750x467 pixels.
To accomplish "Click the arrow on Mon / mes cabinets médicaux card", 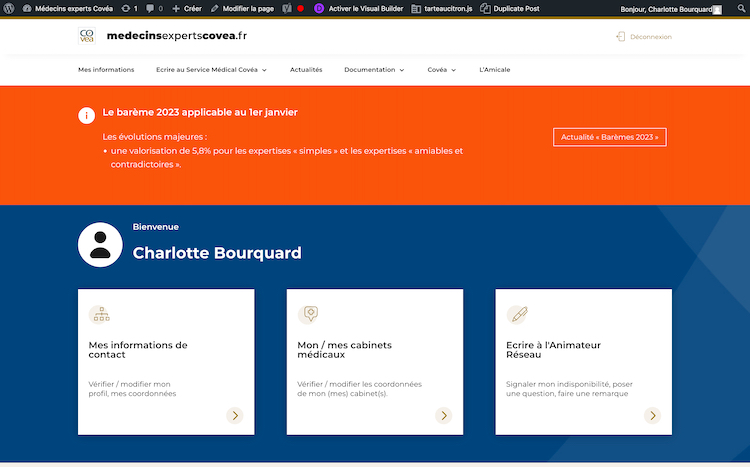I will tap(443, 415).
